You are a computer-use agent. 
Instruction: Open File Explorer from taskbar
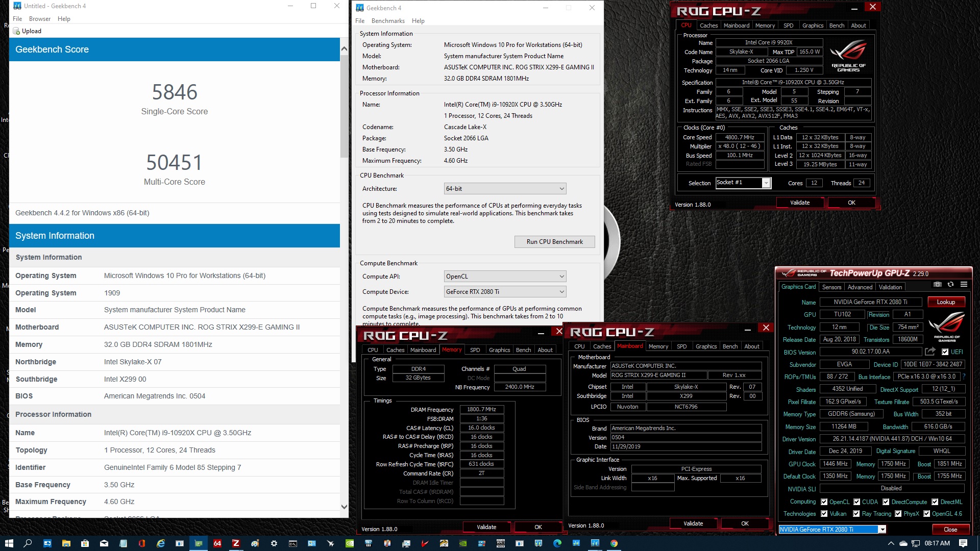[x=66, y=543]
